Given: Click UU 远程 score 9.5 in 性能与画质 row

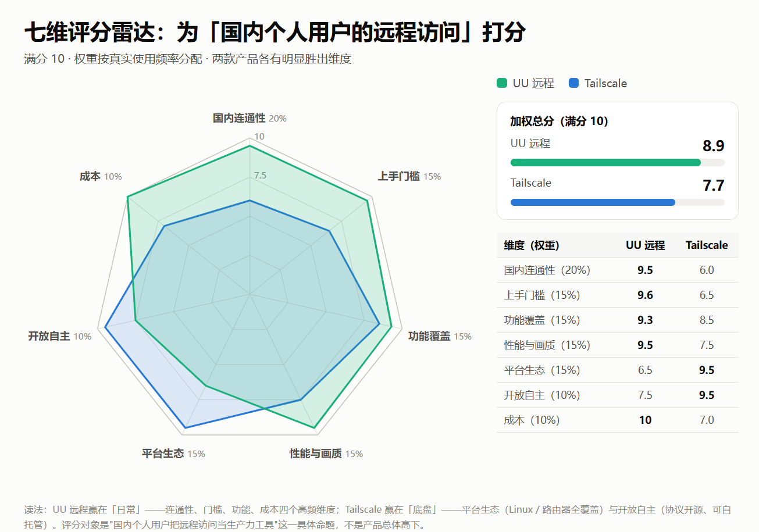Looking at the screenshot, I should coord(645,345).
